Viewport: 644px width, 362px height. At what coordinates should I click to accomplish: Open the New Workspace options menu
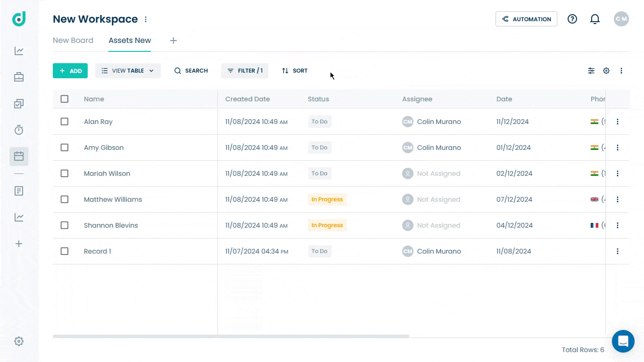pyautogui.click(x=146, y=19)
